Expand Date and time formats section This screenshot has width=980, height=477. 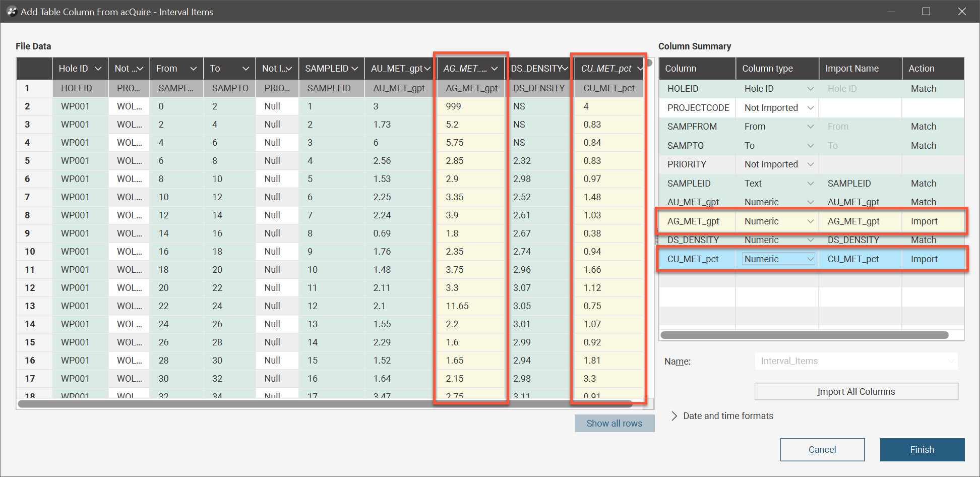(675, 416)
